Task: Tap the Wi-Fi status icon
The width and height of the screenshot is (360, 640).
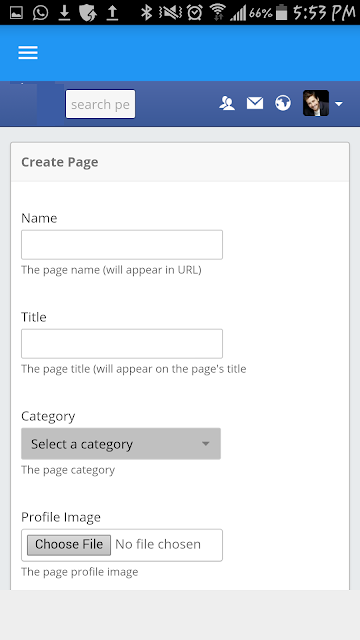Action: 218,13
